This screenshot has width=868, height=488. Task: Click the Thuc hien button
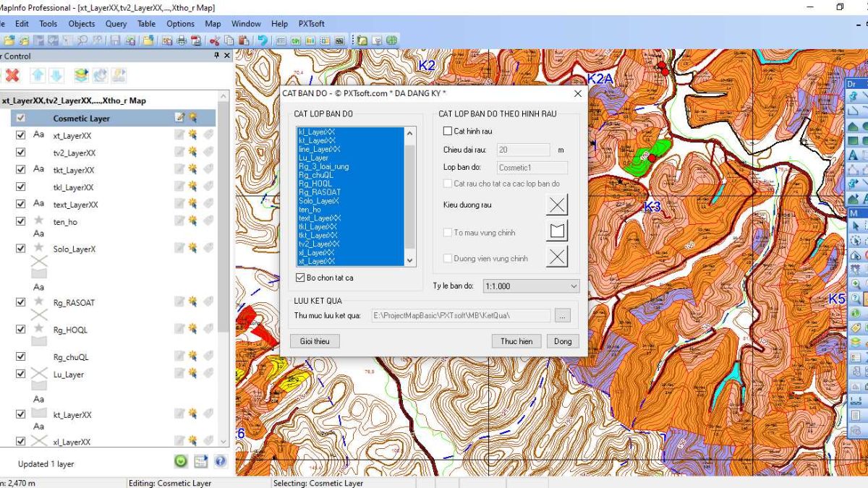516,341
